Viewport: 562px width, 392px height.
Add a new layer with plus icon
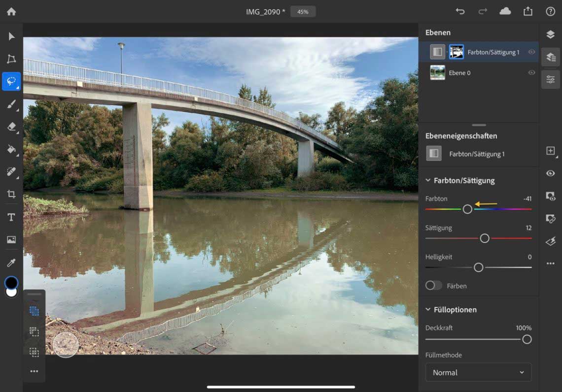pyautogui.click(x=551, y=151)
